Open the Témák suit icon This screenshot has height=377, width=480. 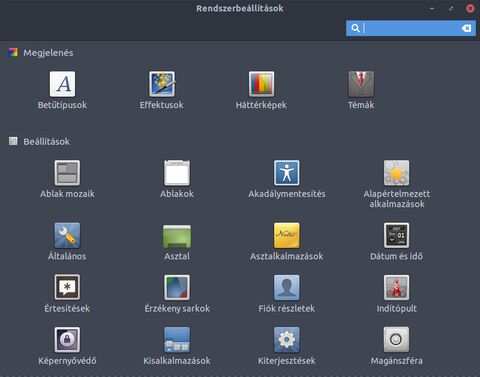point(361,84)
